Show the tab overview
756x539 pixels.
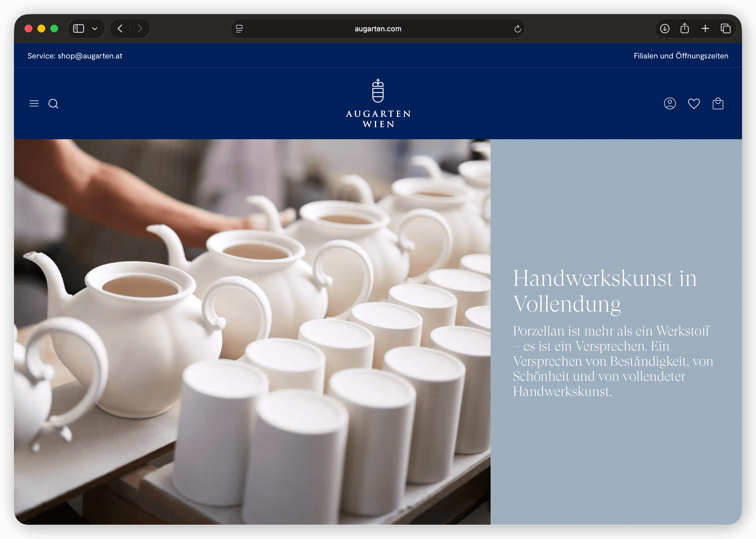point(726,29)
